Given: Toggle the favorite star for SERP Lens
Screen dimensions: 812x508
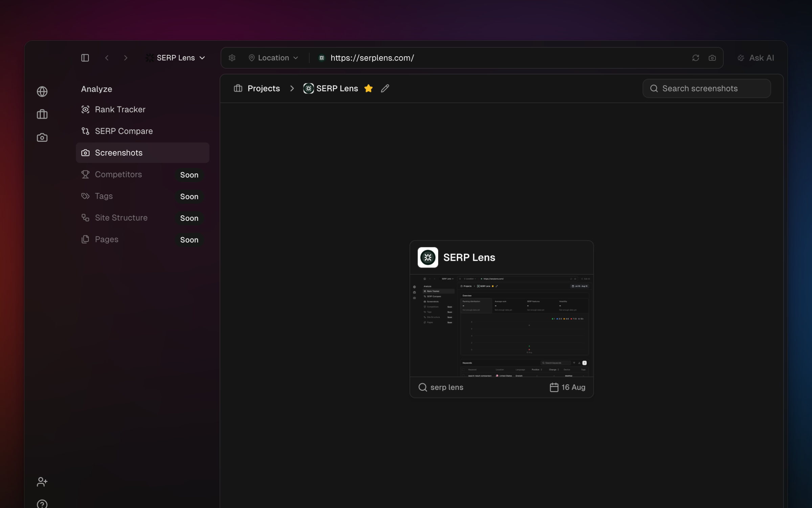Looking at the screenshot, I should pos(368,88).
